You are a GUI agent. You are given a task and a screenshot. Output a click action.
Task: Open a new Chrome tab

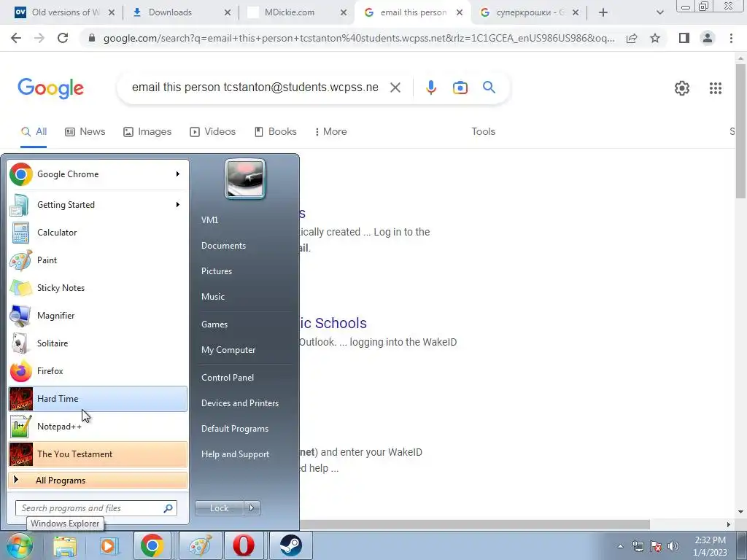[x=603, y=12]
